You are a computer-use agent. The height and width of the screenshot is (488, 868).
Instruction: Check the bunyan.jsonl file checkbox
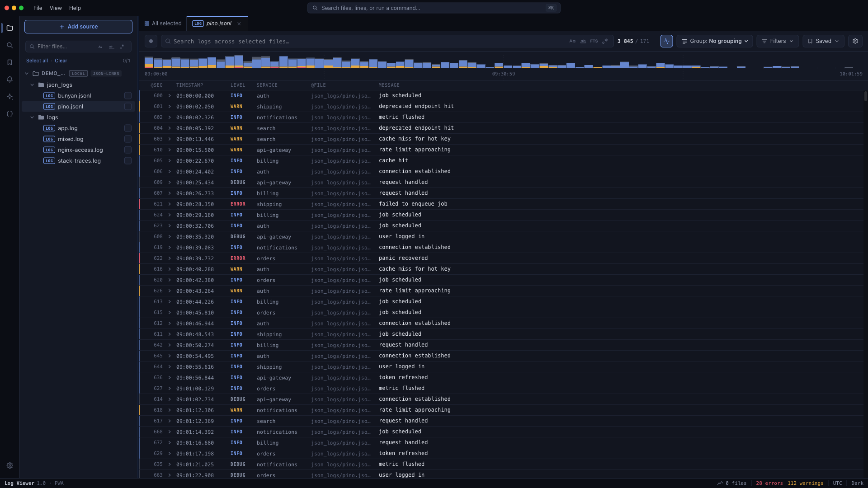[x=128, y=96]
